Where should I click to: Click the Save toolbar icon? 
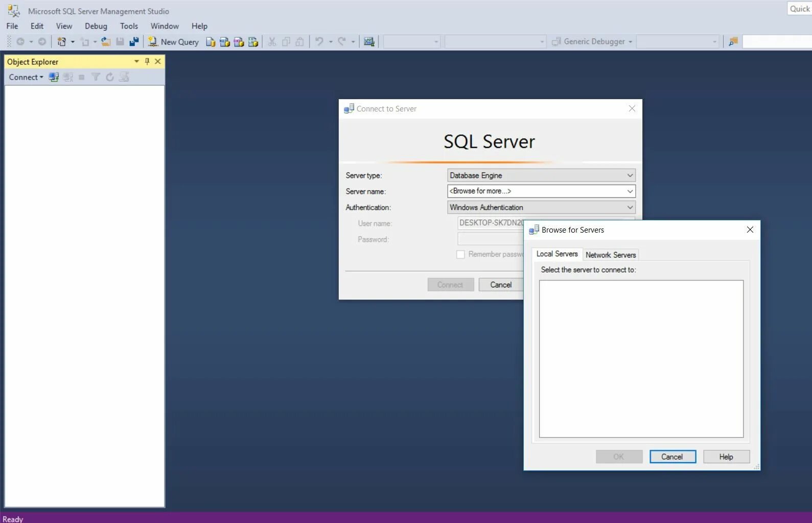(120, 42)
